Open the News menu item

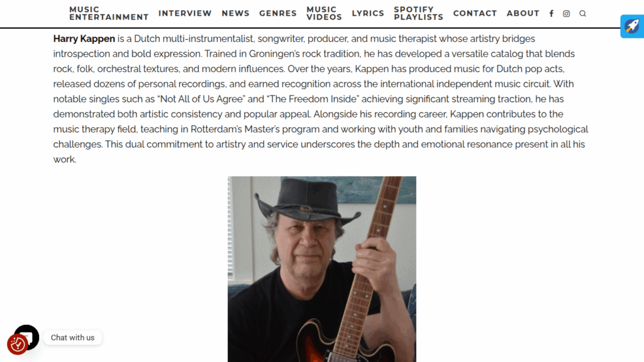coord(235,14)
